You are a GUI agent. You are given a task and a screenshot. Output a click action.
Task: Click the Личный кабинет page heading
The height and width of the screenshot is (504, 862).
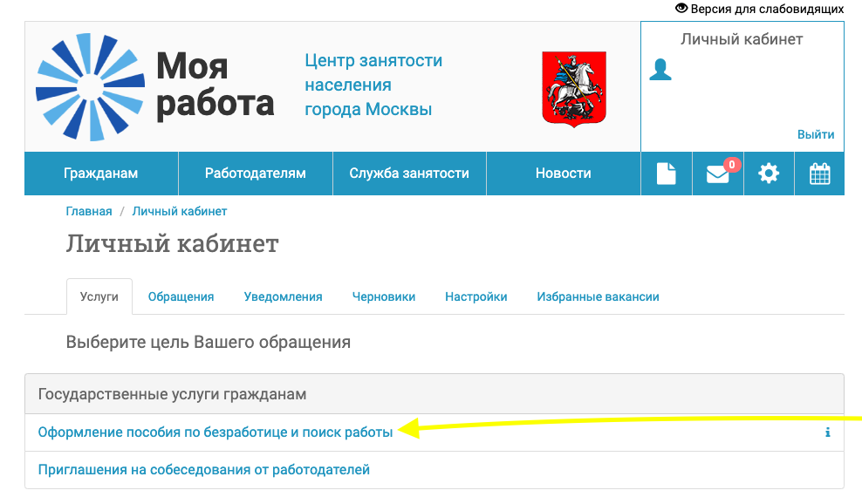click(173, 244)
